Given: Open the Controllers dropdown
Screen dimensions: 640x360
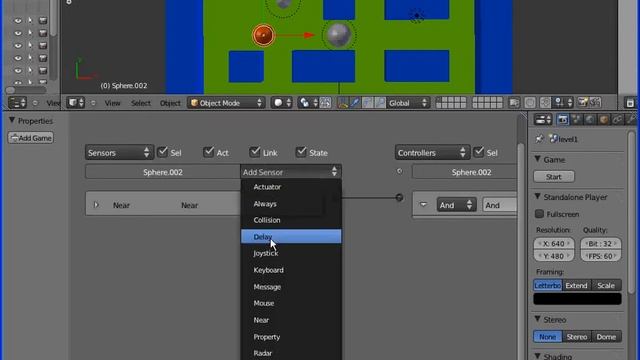Looking at the screenshot, I should click(432, 153).
